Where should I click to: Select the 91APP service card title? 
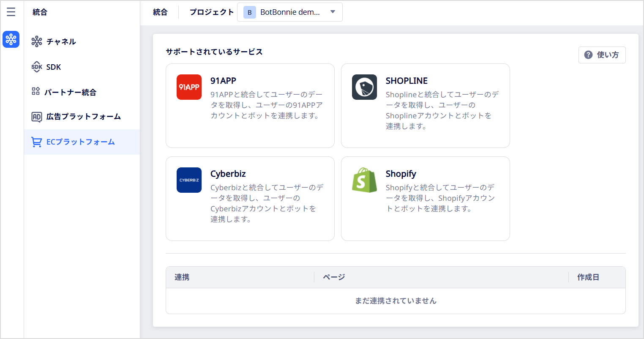coord(224,81)
